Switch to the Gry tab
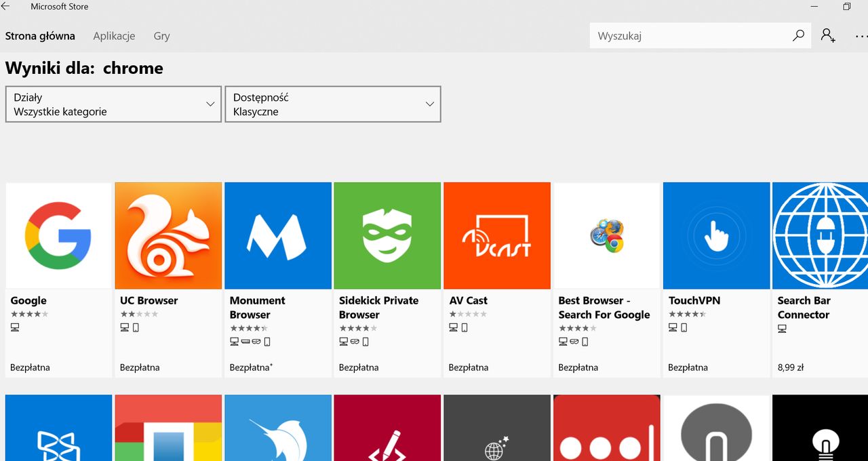 tap(161, 36)
